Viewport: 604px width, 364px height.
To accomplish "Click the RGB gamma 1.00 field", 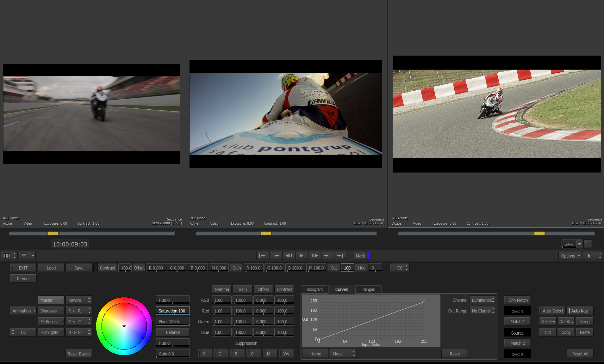I will (221, 300).
